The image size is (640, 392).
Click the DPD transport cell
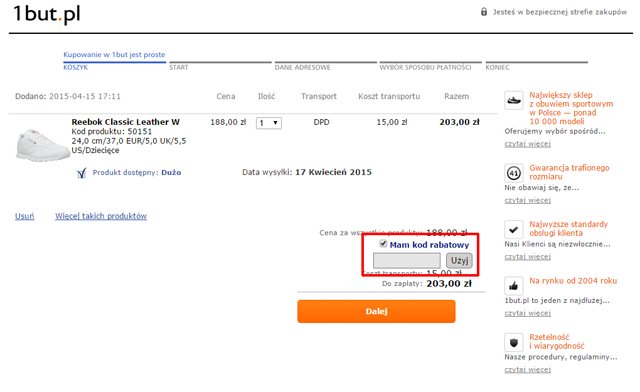point(322,122)
